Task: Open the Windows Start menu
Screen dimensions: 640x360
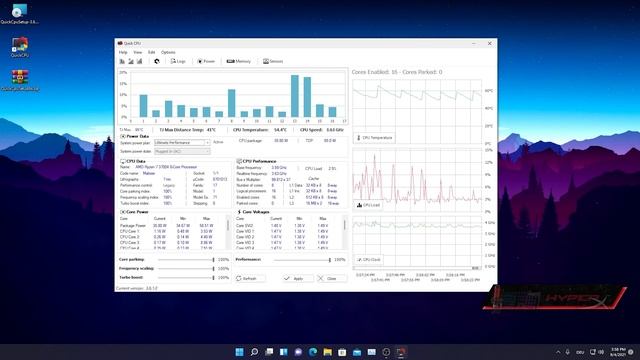Action: 239,352
